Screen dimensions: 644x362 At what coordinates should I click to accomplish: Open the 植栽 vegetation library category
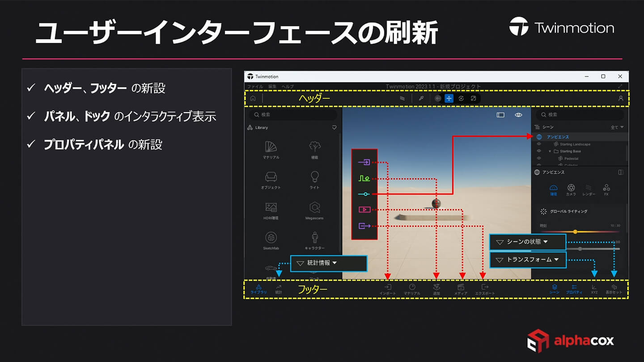point(314,151)
